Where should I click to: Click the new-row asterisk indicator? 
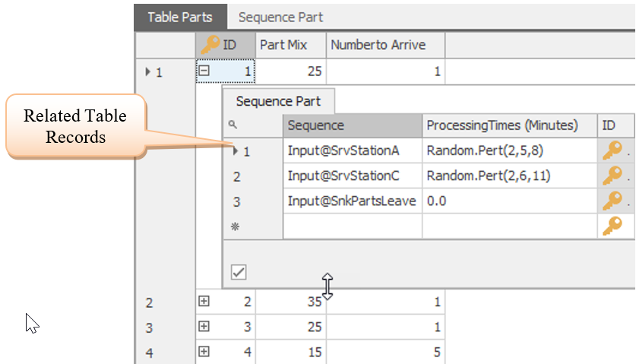tap(235, 226)
